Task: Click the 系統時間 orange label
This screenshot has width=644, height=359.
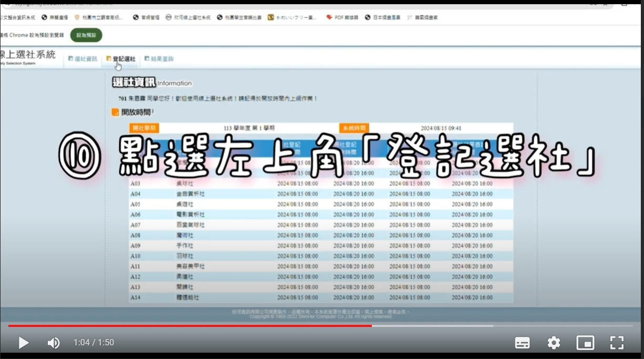Action: point(354,128)
